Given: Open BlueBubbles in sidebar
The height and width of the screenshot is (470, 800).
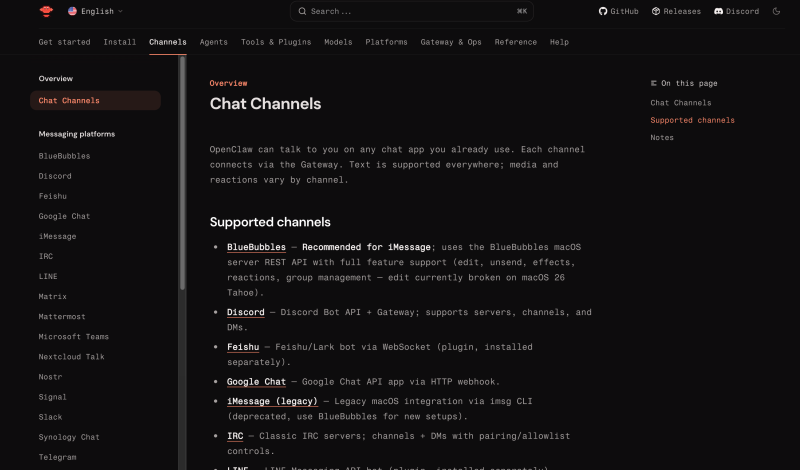Looking at the screenshot, I should [64, 156].
